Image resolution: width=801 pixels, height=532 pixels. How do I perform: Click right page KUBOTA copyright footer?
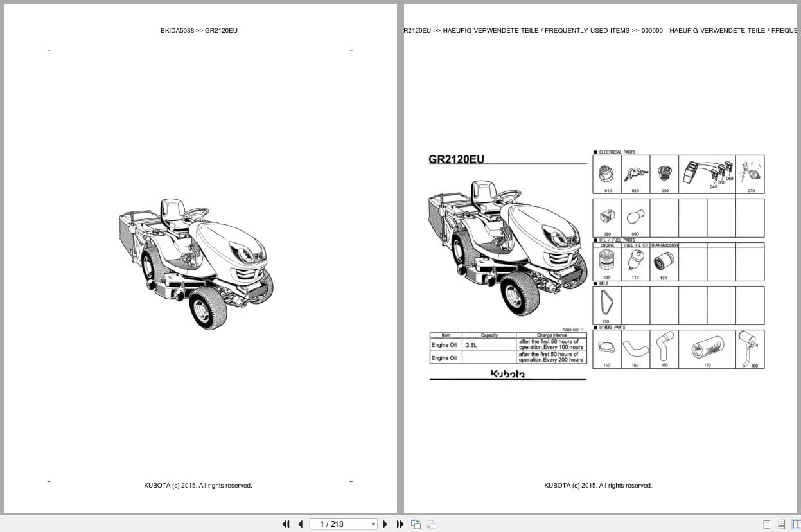[598, 486]
